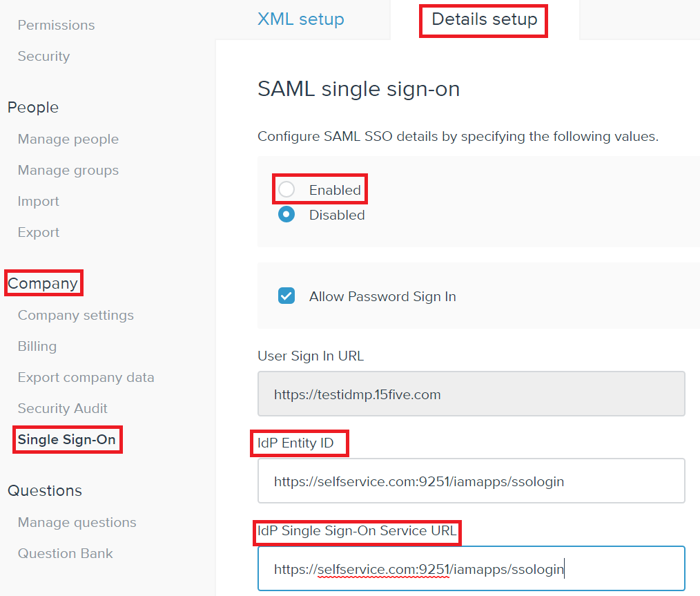Go to the Billing page

pyautogui.click(x=37, y=346)
